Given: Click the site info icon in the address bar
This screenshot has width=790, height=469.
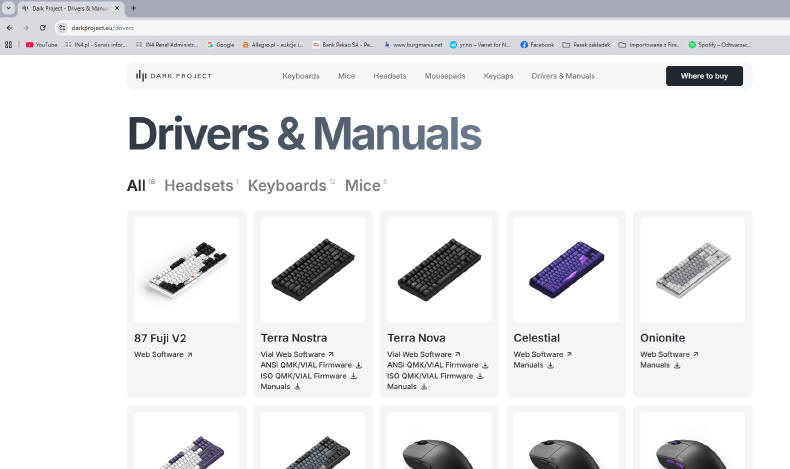Looking at the screenshot, I should click(62, 27).
